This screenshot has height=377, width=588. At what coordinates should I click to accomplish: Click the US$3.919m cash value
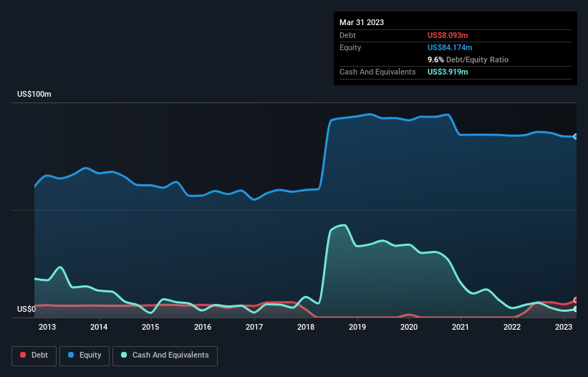[x=448, y=72]
